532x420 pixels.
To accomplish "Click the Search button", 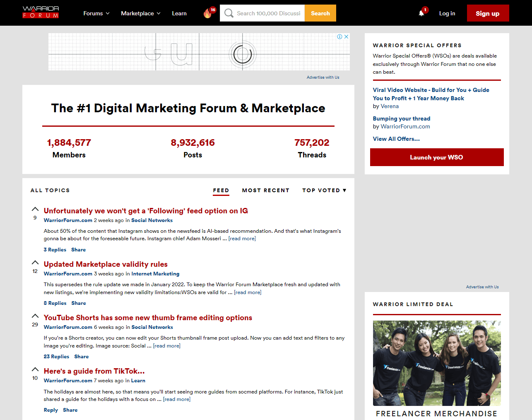I will pos(320,13).
